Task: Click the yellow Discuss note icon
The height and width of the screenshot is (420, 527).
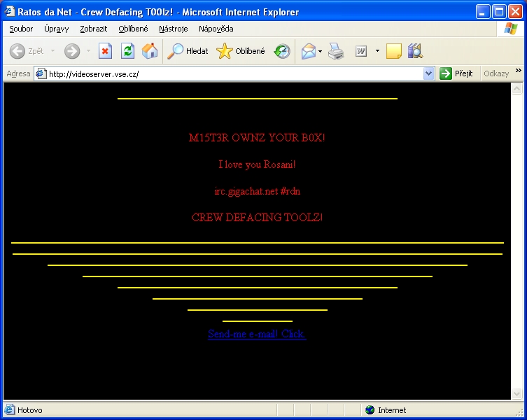Action: click(x=393, y=51)
